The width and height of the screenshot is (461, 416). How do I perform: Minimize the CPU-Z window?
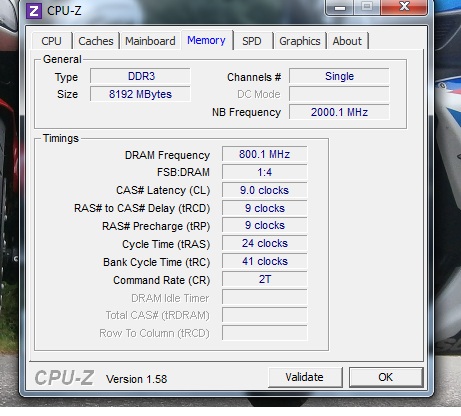[x=340, y=7]
